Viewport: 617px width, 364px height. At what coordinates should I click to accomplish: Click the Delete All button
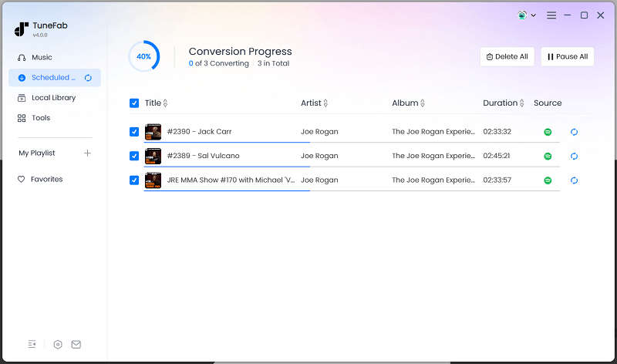click(x=507, y=56)
